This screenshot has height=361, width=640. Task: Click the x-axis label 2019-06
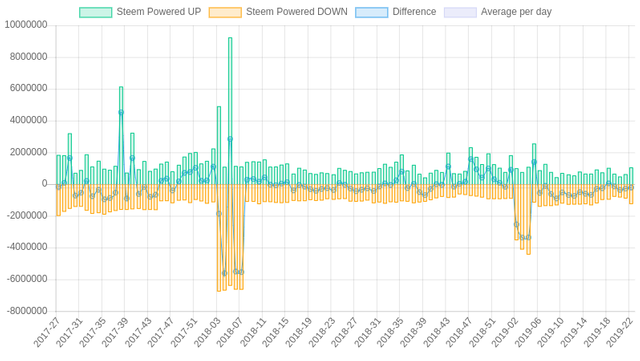coord(528,332)
